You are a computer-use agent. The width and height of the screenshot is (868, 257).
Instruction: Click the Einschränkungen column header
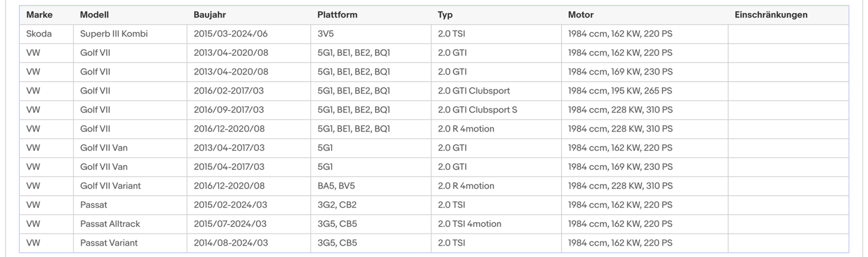[771, 15]
